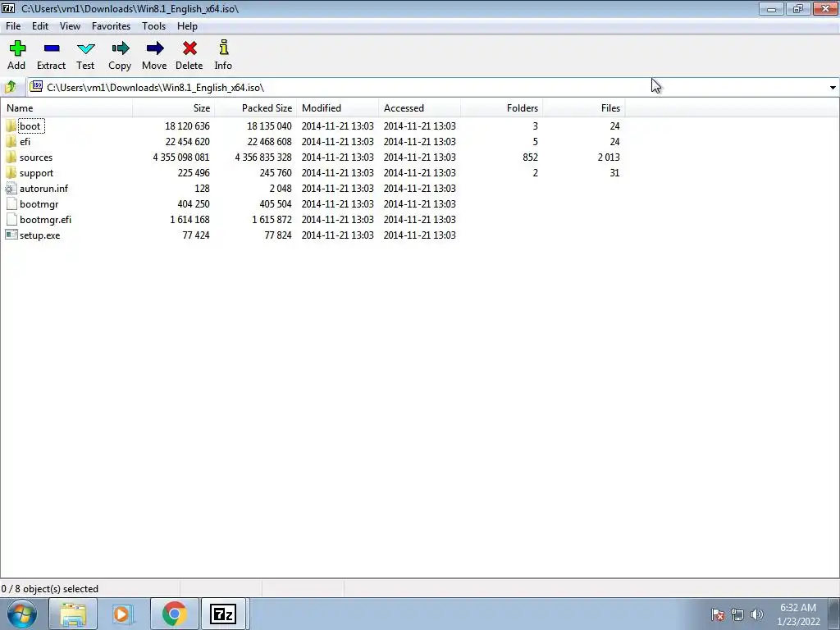Open Google Chrome from taskbar
840x630 pixels.
[174, 614]
